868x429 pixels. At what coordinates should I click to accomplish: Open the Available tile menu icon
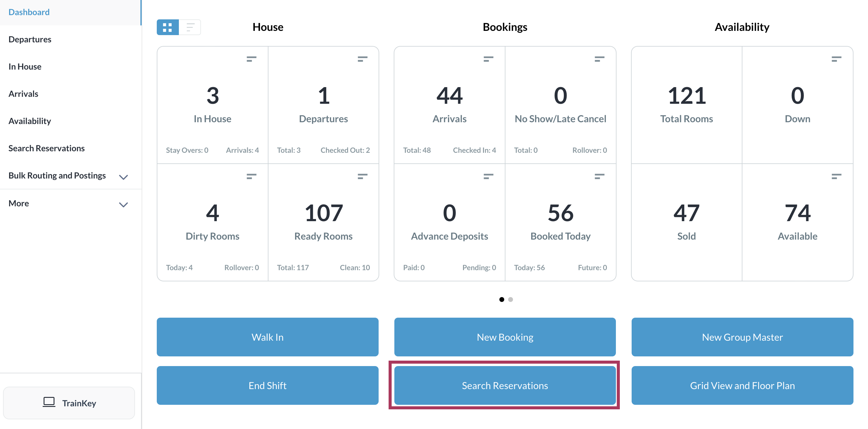point(836,176)
